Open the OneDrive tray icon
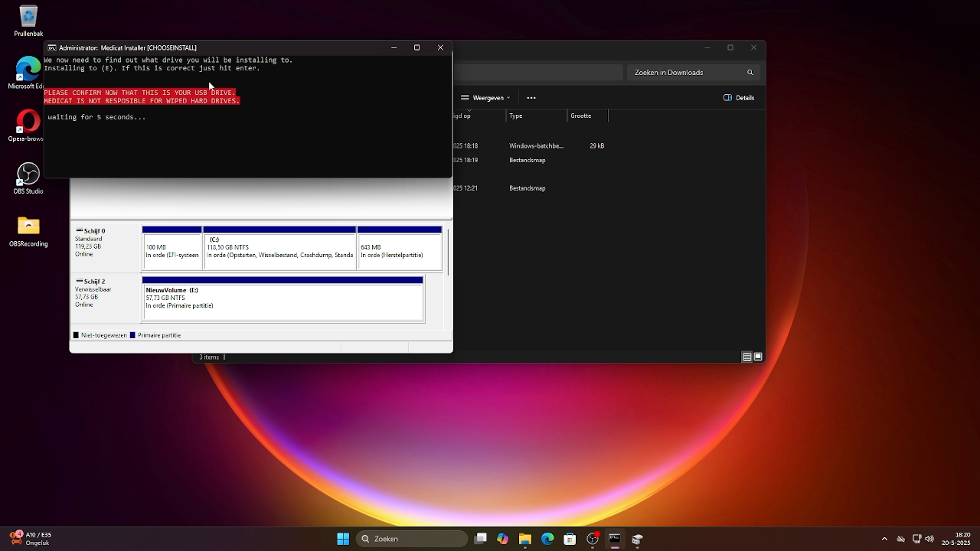Screen dimensions: 980x551 (901, 539)
